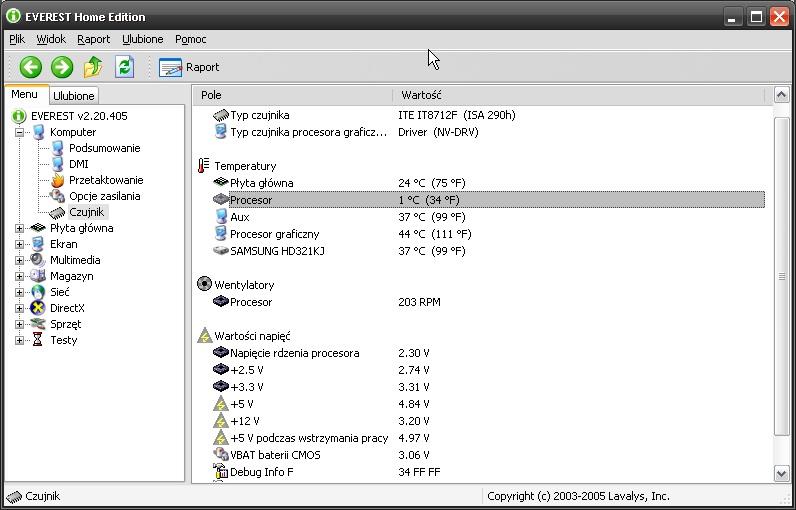
Task: Click the Raport toolbar button
Action: [x=189, y=67]
